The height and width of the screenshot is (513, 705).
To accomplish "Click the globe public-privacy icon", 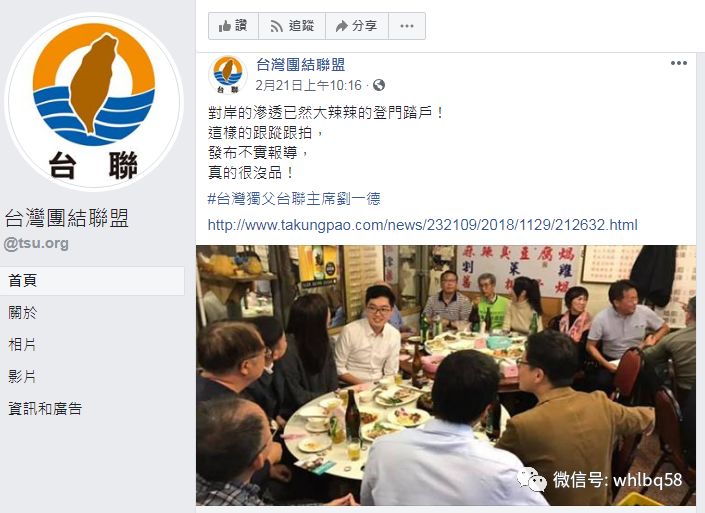I will point(379,85).
